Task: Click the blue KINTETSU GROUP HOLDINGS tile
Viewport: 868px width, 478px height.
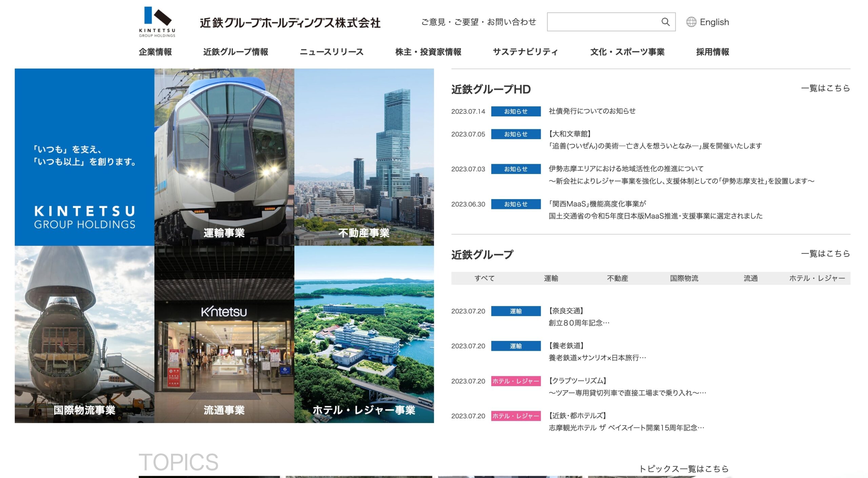Action: click(x=84, y=157)
